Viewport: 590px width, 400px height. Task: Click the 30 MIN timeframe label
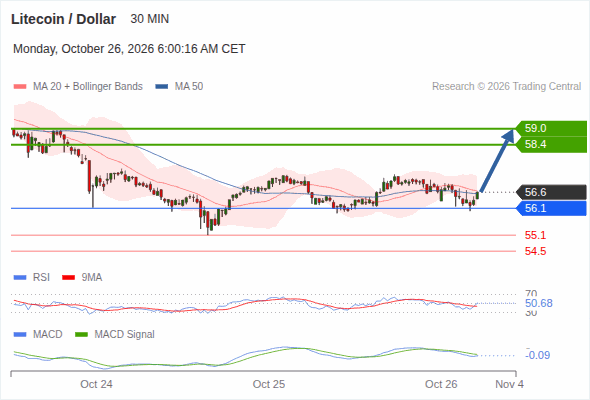[150, 19]
